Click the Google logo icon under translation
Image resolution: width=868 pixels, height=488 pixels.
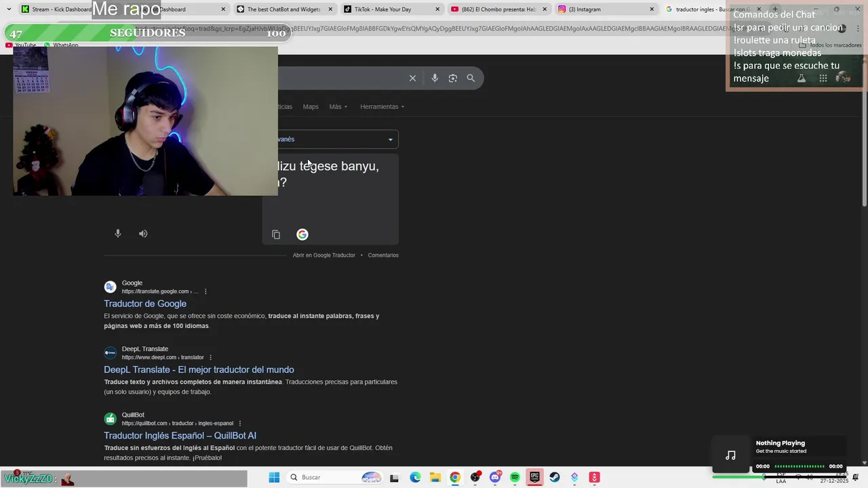pyautogui.click(x=302, y=235)
